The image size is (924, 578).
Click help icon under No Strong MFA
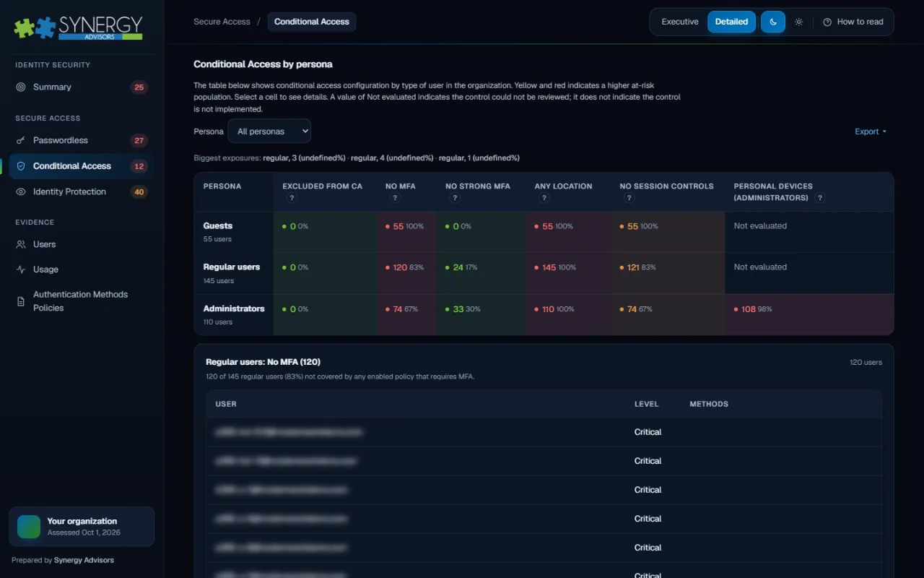click(456, 198)
